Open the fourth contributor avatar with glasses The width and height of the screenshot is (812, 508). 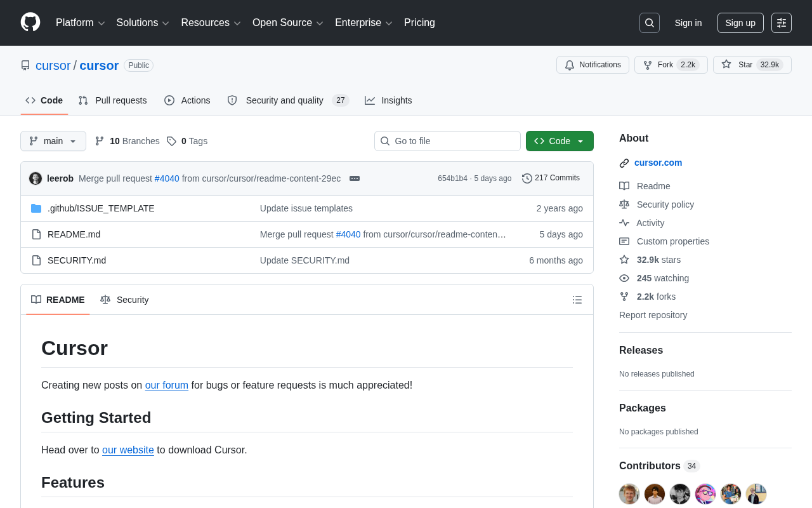705,494
